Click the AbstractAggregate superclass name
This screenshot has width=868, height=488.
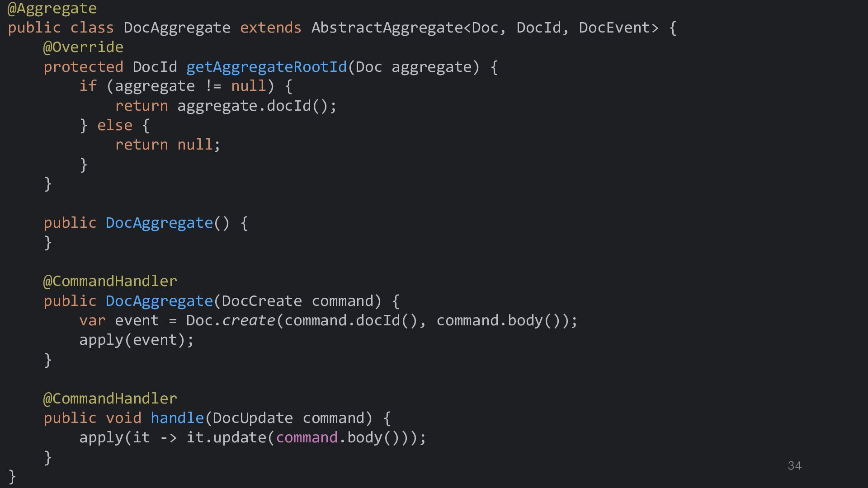click(x=387, y=28)
